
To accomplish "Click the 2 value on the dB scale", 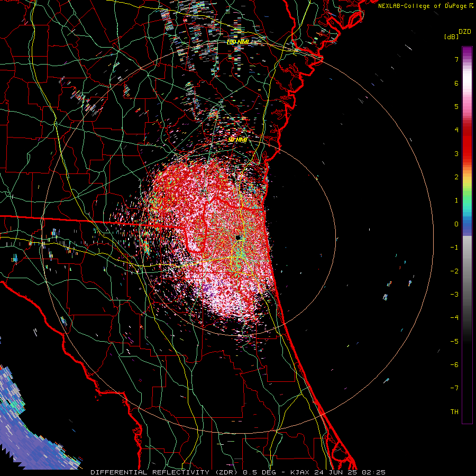I will (x=456, y=177).
